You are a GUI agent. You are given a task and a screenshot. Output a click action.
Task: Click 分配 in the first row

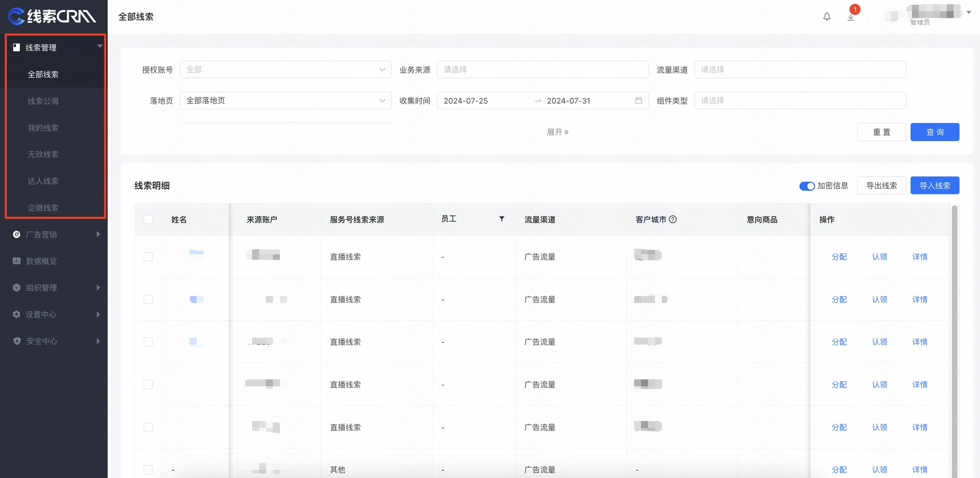tap(839, 257)
